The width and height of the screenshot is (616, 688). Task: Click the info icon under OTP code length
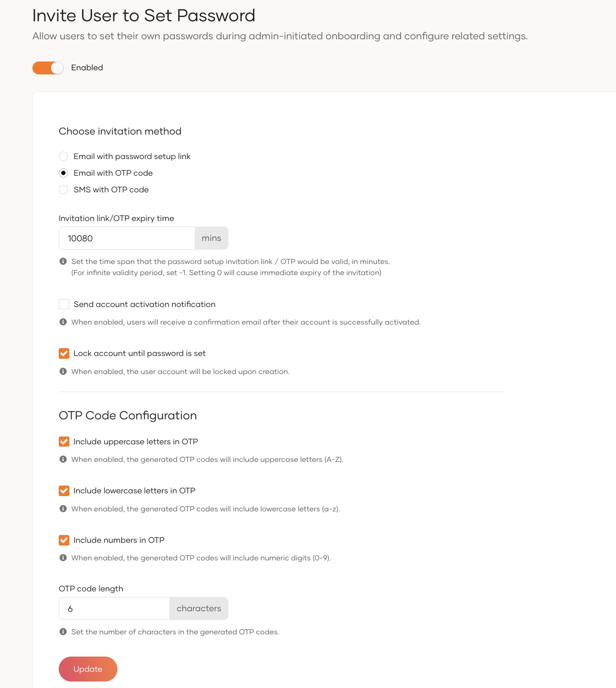pyautogui.click(x=64, y=632)
